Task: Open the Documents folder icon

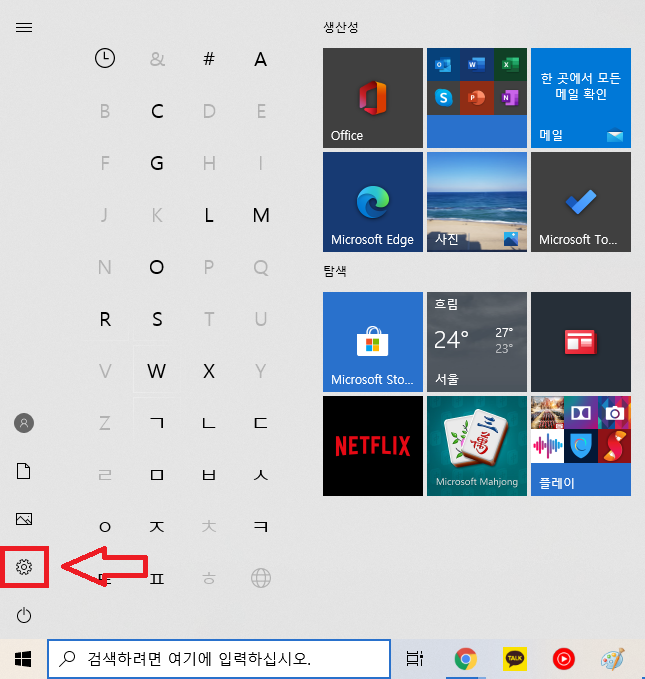Action: point(24,471)
